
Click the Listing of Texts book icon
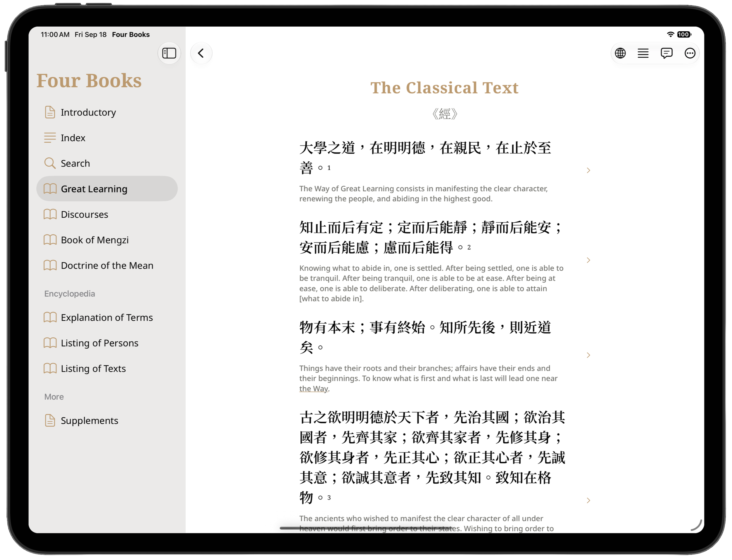pos(50,369)
